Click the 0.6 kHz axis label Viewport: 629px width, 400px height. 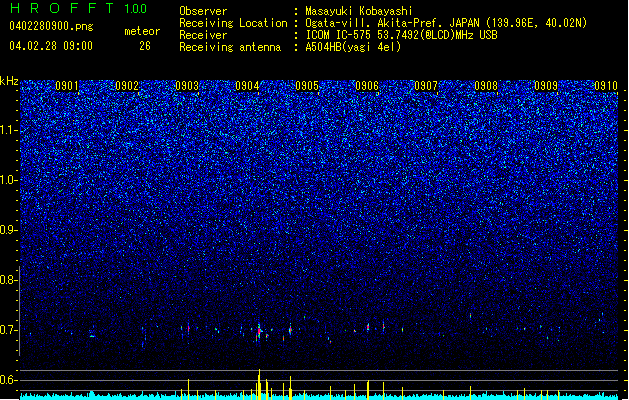coord(9,380)
